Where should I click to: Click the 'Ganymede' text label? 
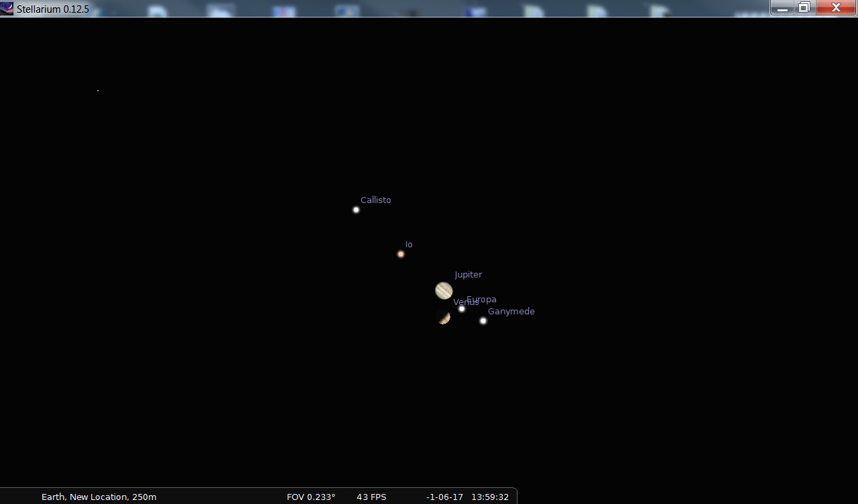tap(511, 312)
